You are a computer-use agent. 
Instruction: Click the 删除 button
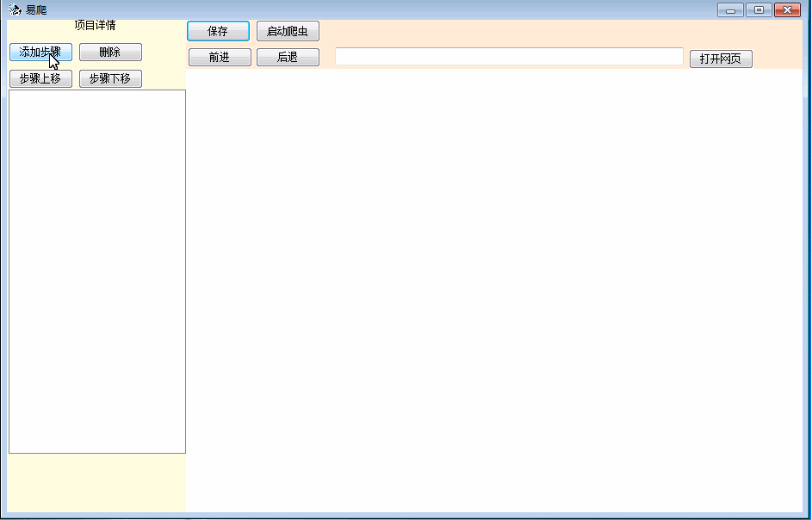110,53
